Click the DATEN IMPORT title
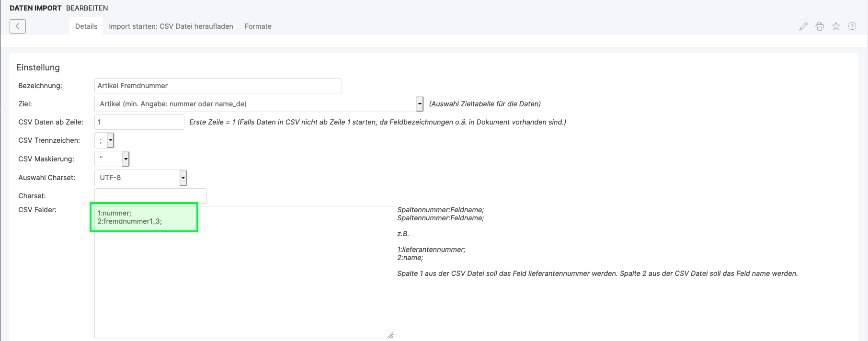868x341 pixels. pyautogui.click(x=35, y=8)
